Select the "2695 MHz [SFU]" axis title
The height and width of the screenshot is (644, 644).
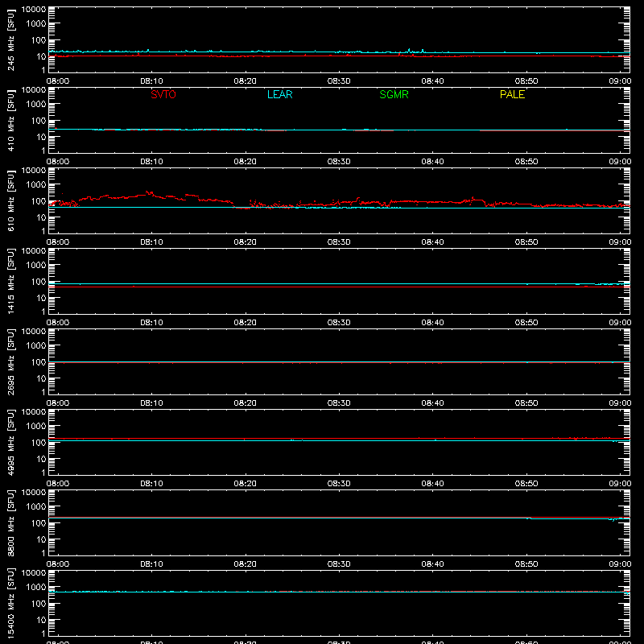coord(11,361)
